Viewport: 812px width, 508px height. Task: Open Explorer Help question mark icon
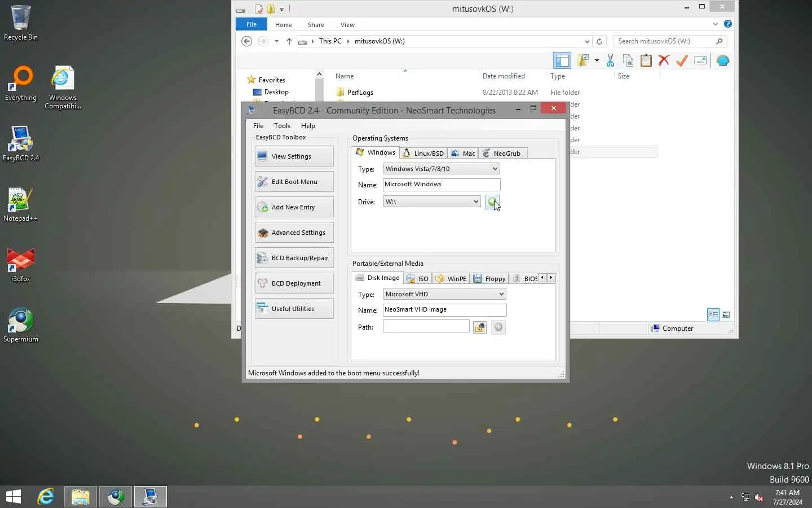[x=728, y=24]
